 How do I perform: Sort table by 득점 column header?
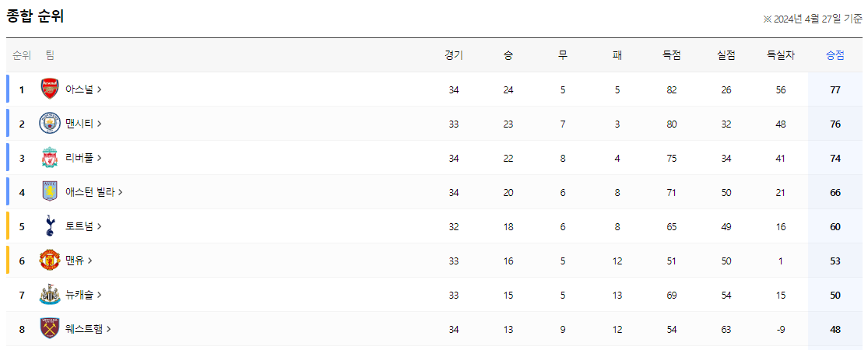pos(672,55)
